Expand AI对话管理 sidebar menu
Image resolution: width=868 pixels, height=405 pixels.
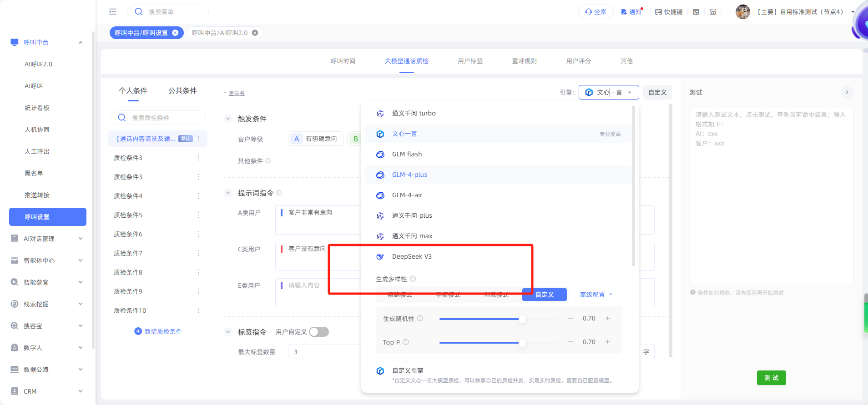81,239
